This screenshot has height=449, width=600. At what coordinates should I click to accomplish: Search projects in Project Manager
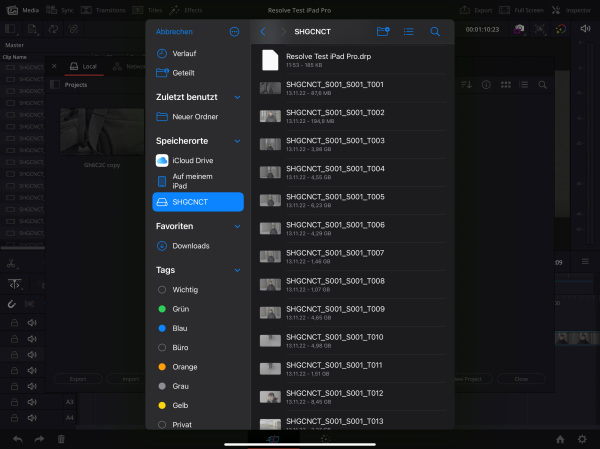(x=542, y=85)
